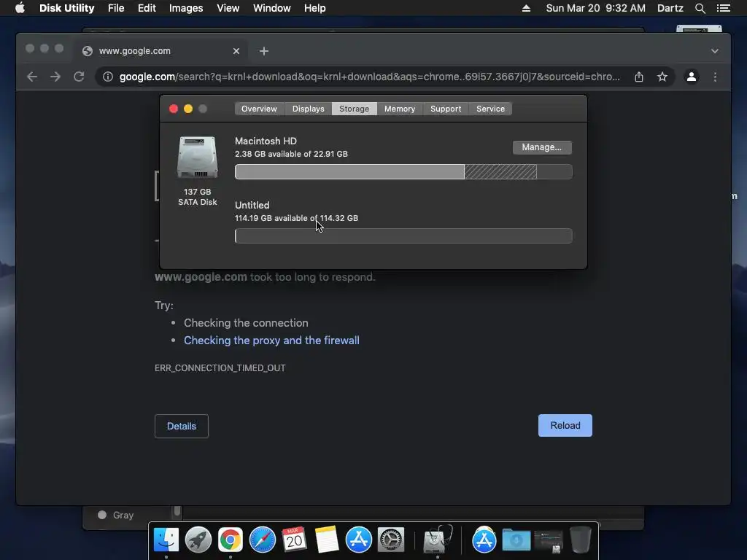The image size is (747, 560).
Task: Open the screenshot stack in the Dock
Action: click(549, 540)
